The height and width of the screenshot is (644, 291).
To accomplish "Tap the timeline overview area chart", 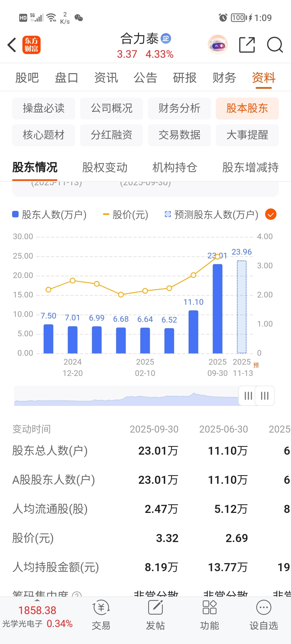I will point(127,396).
